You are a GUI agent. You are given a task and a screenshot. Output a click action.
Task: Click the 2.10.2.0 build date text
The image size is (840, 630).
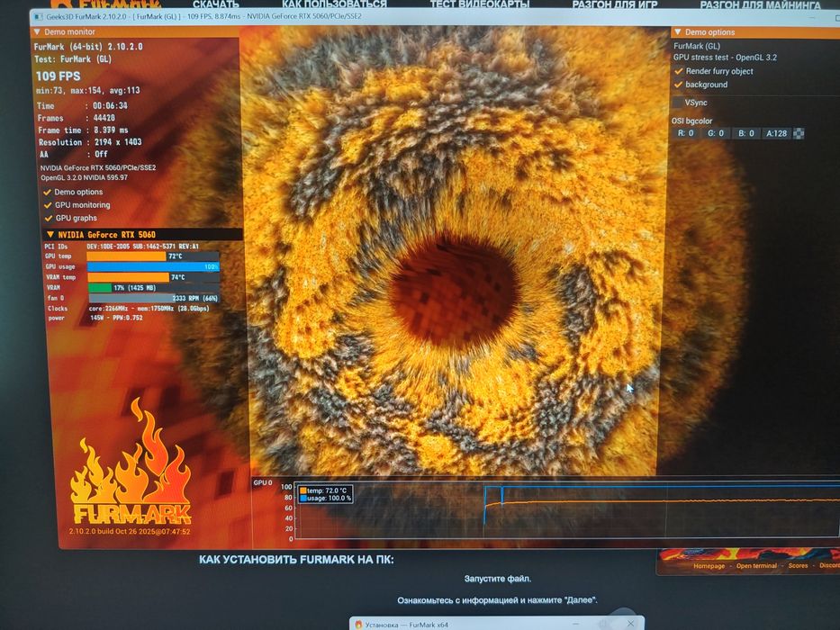pyautogui.click(x=129, y=531)
